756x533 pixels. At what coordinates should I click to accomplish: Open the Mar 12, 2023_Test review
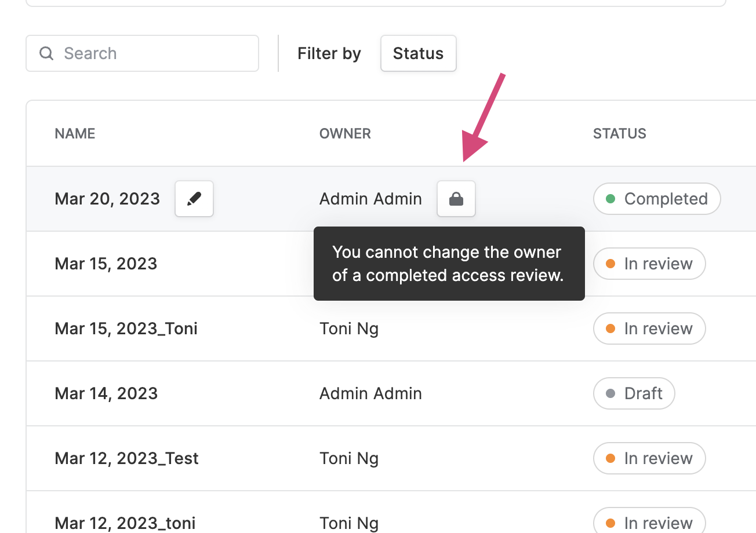126,458
